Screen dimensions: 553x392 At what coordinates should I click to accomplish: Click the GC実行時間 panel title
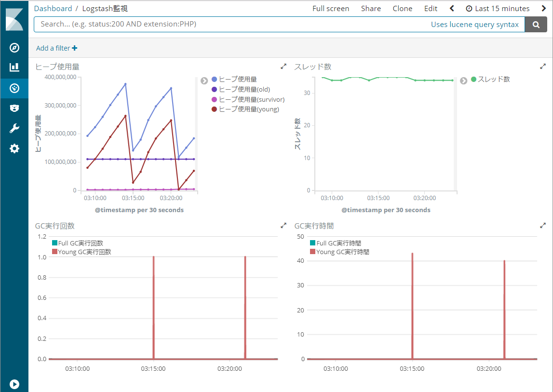click(314, 226)
